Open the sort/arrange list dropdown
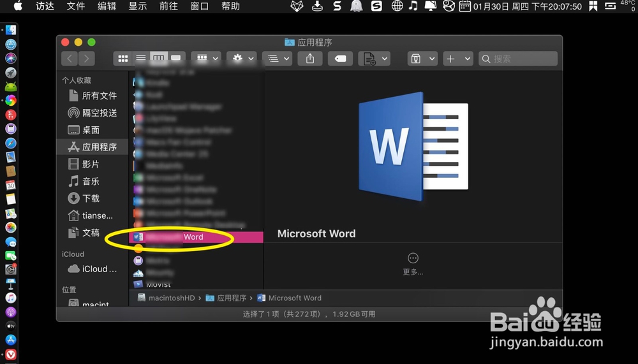The width and height of the screenshot is (638, 364). point(277,59)
